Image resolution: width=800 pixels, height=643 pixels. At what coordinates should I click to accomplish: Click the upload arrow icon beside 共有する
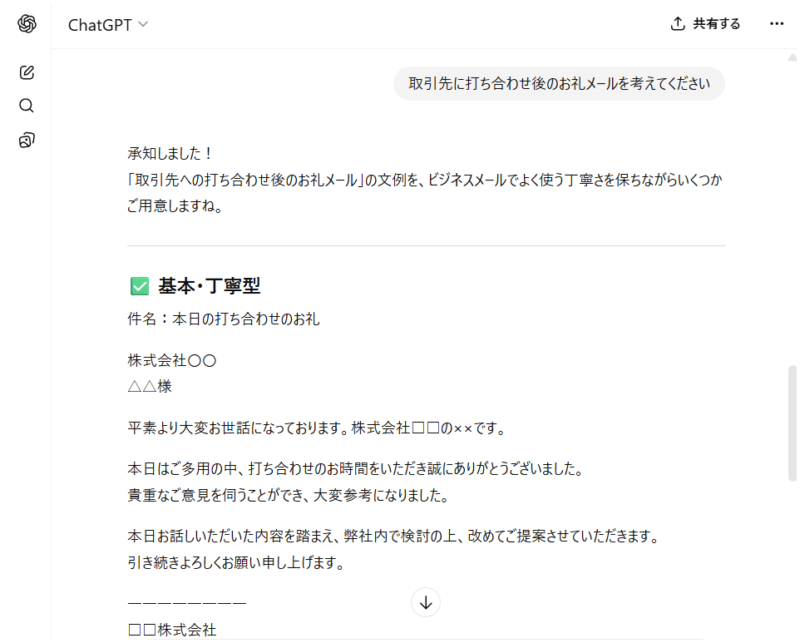point(678,24)
